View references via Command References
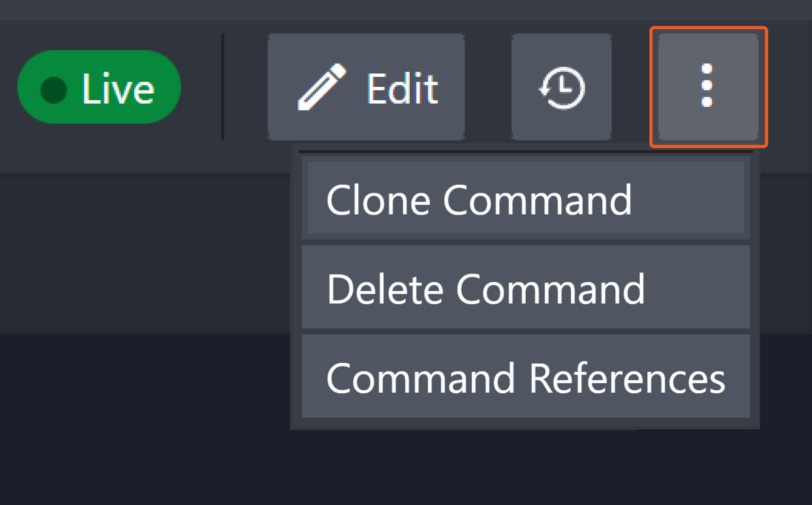The height and width of the screenshot is (505, 812). point(525,378)
